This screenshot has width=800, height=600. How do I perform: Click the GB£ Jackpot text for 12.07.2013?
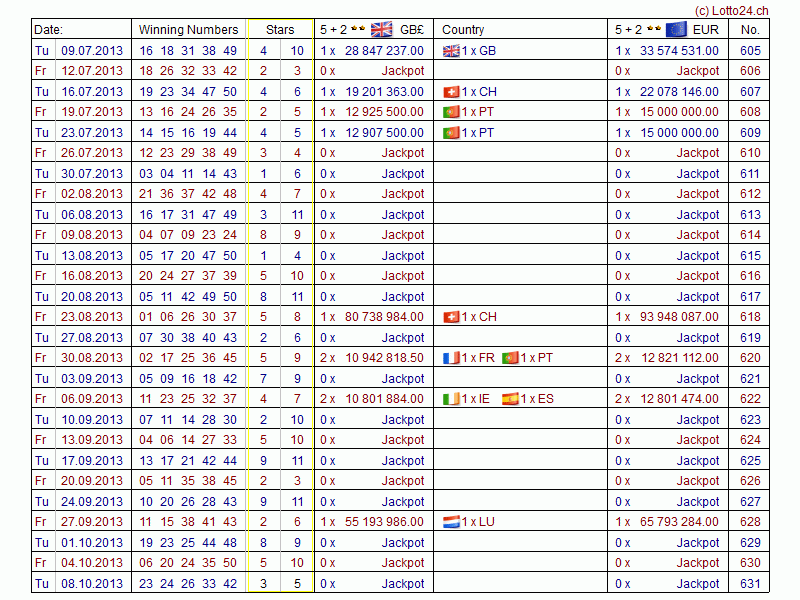coord(403,71)
